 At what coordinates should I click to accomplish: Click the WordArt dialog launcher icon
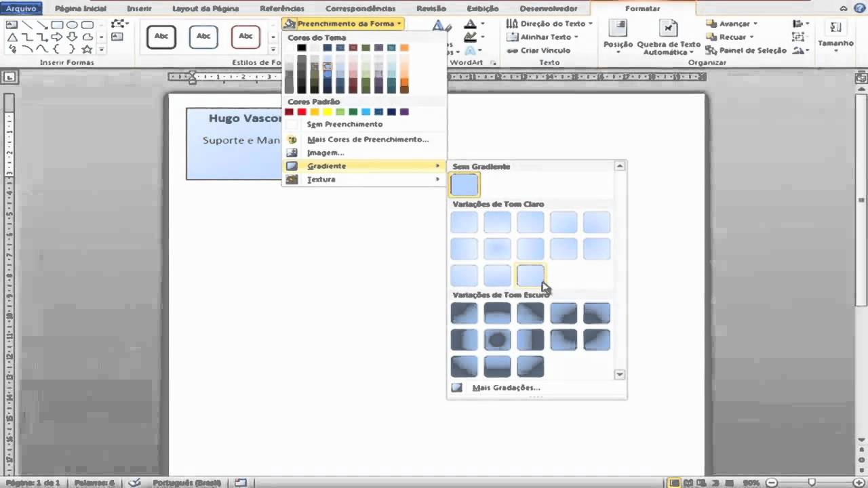tap(493, 63)
